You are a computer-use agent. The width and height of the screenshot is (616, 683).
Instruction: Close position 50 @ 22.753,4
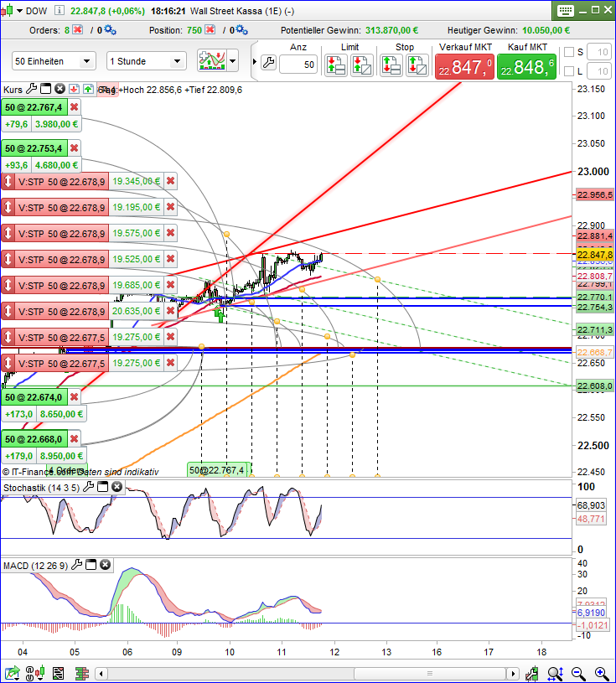click(x=75, y=148)
